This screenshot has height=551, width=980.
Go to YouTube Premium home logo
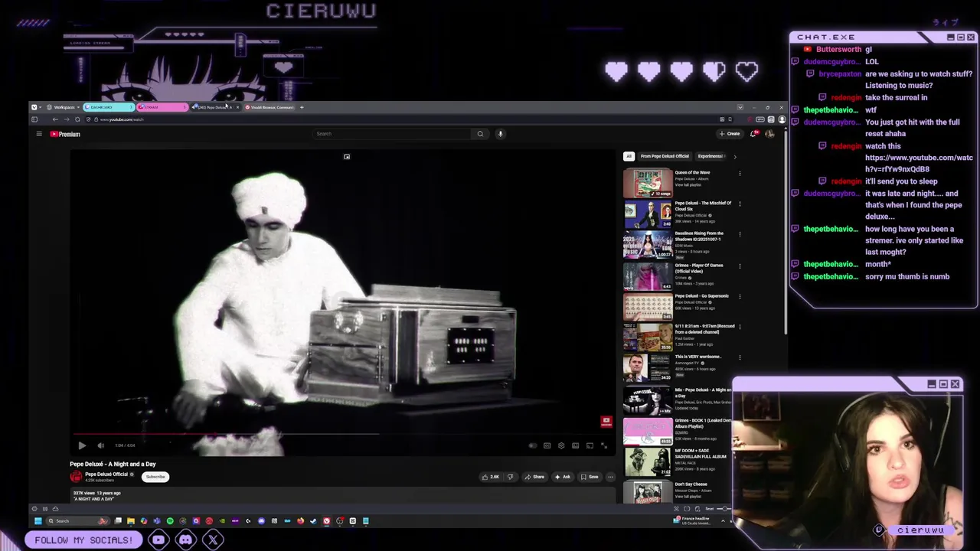[x=65, y=134]
